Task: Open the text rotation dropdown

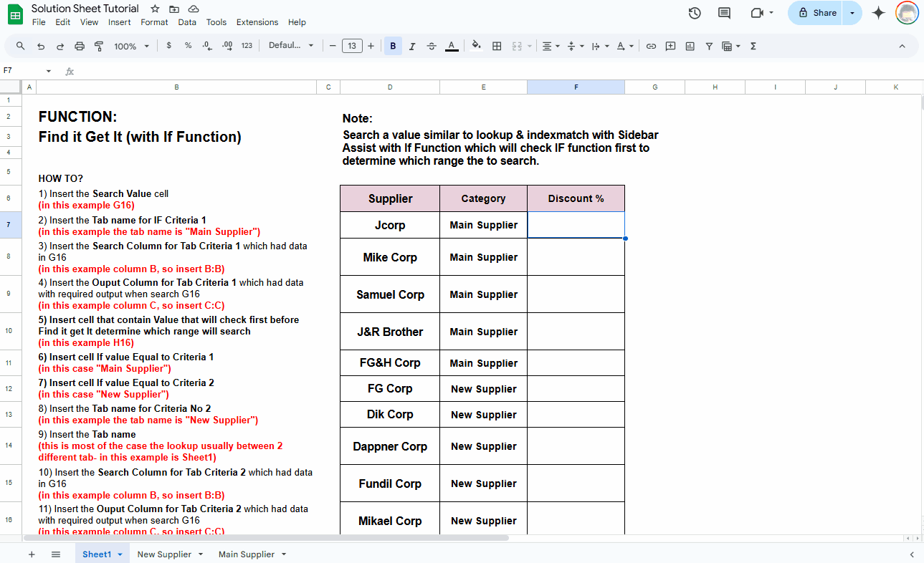Action: (x=625, y=46)
